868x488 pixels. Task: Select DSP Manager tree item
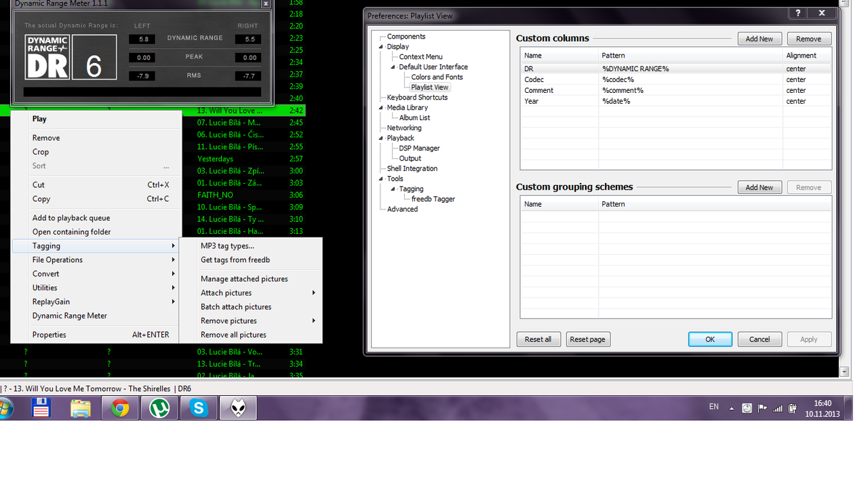(x=419, y=148)
